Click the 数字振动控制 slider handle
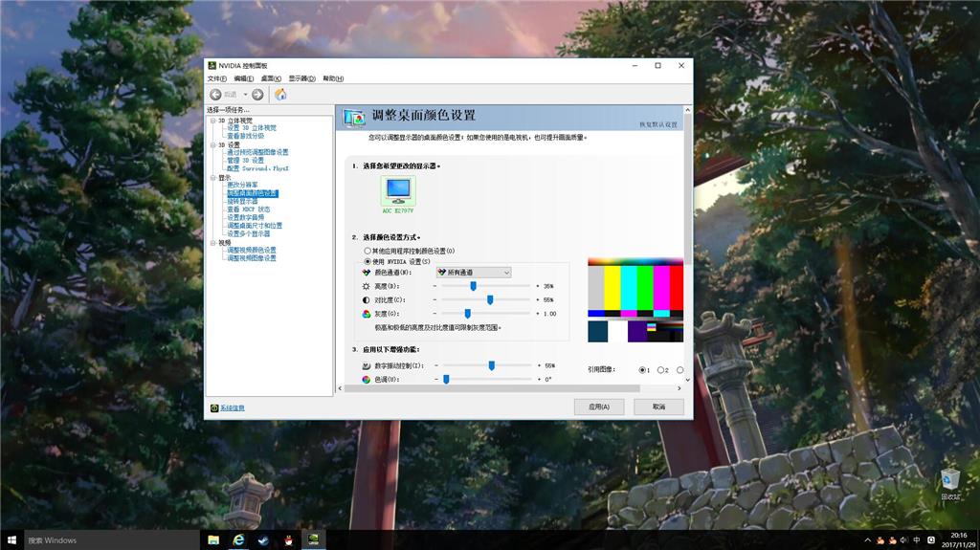This screenshot has height=550, width=980. [x=492, y=365]
